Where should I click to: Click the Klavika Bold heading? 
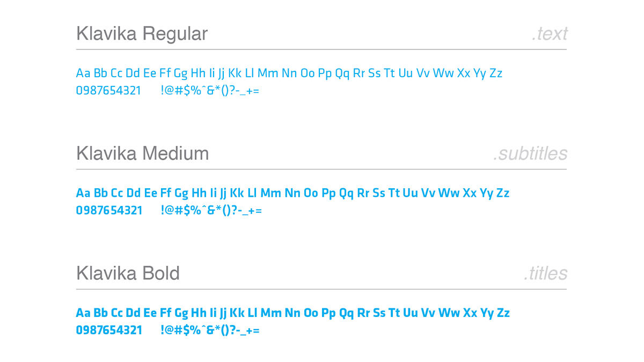128,274
